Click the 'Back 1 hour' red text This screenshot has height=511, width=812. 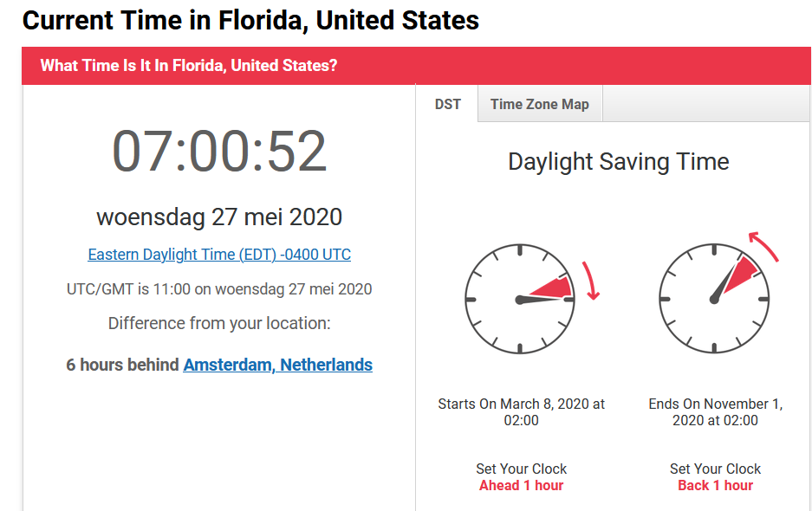coord(715,486)
